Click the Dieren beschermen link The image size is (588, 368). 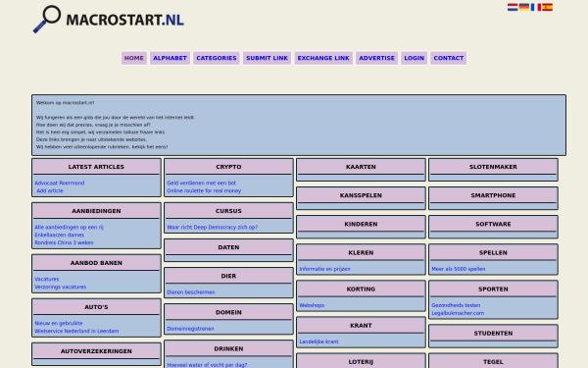tap(191, 292)
